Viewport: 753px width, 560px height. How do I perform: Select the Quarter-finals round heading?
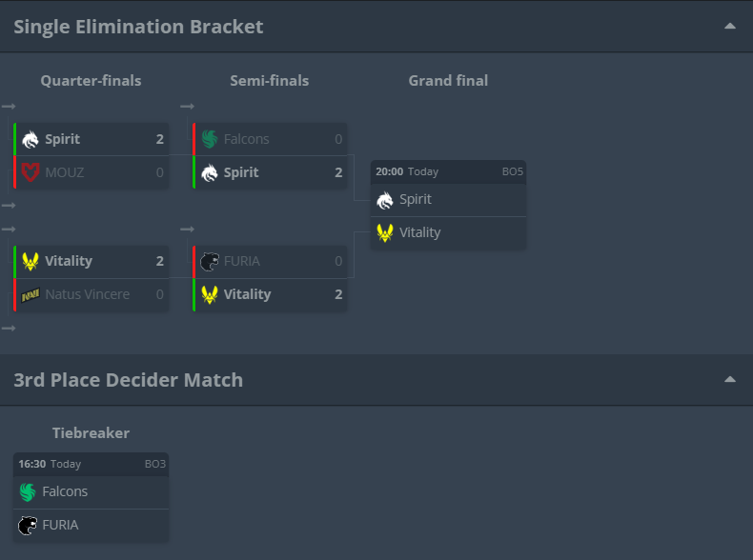91,81
